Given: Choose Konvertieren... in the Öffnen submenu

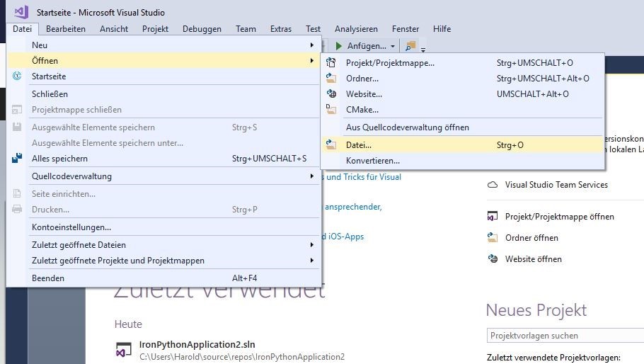Looking at the screenshot, I should pos(372,161).
